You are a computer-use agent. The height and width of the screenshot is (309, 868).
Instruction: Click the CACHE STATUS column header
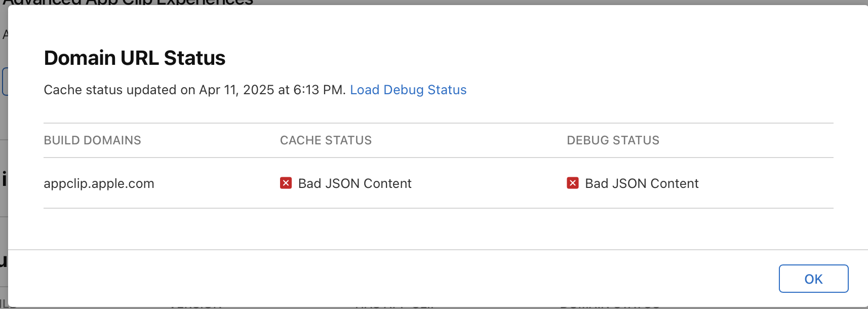(x=326, y=140)
